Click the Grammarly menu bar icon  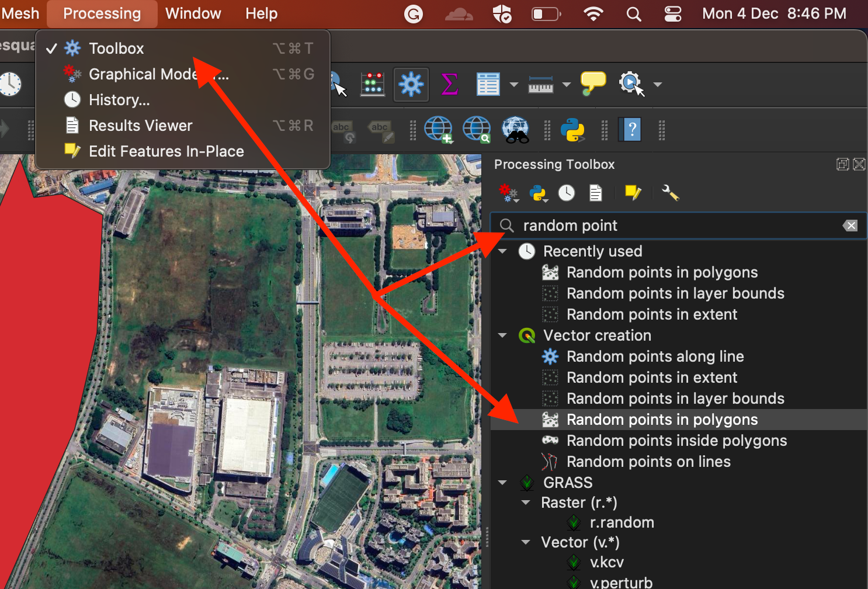click(414, 13)
